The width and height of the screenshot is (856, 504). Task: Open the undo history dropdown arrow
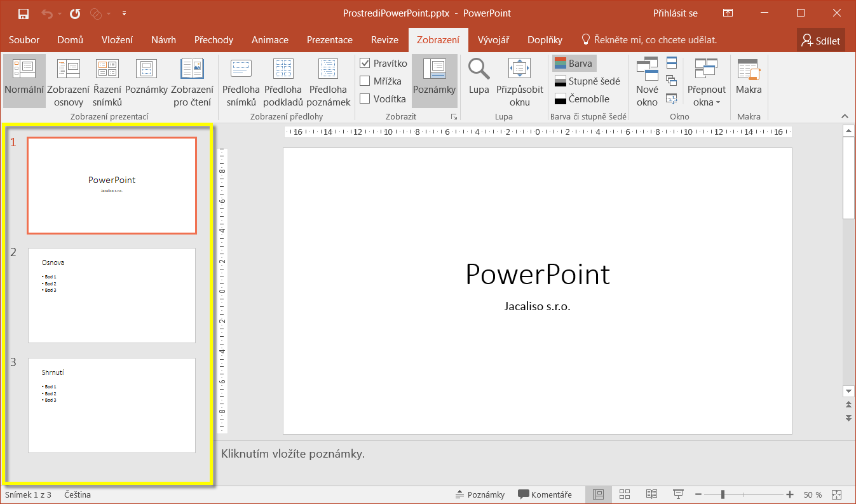coord(60,13)
